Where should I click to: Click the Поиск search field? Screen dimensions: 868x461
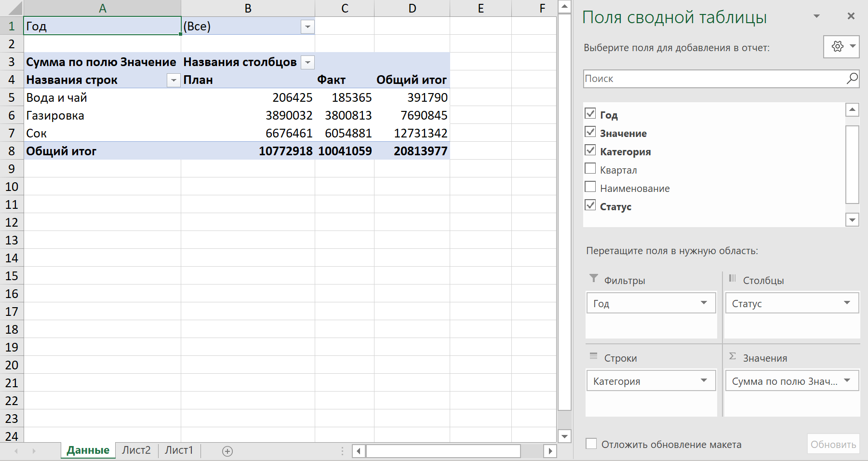713,79
